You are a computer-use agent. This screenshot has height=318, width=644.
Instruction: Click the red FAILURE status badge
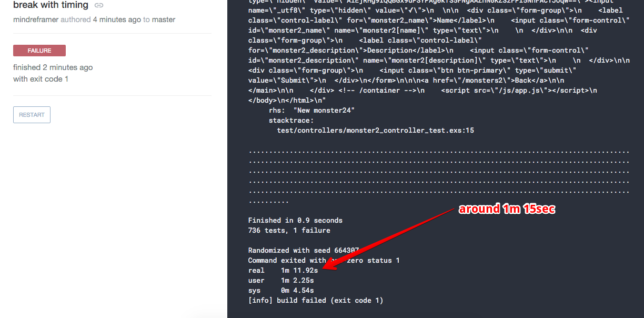point(39,51)
